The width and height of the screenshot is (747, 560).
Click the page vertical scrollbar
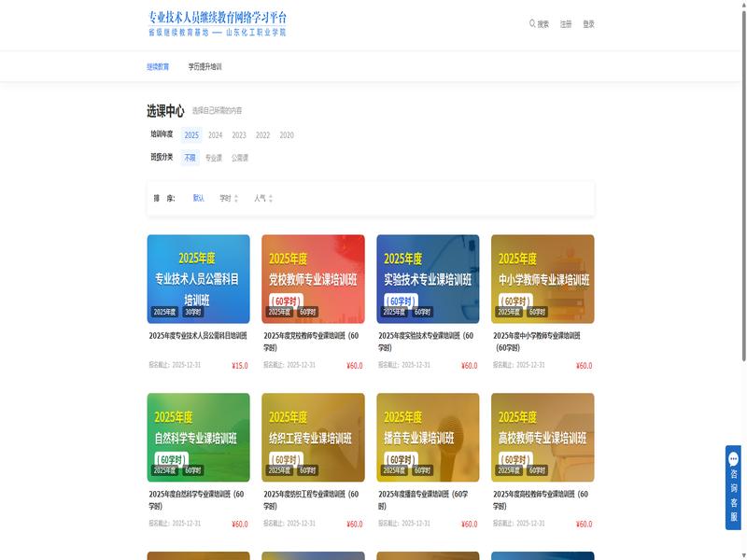point(742,187)
